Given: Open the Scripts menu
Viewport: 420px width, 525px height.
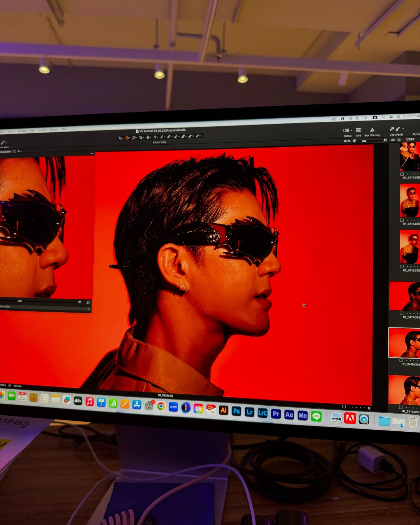Looking at the screenshot, I should click(x=55, y=129).
